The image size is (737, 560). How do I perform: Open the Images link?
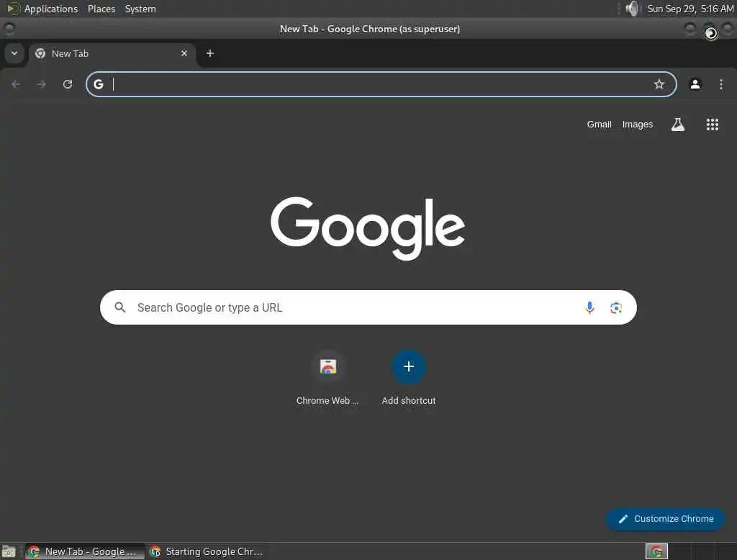638,125
